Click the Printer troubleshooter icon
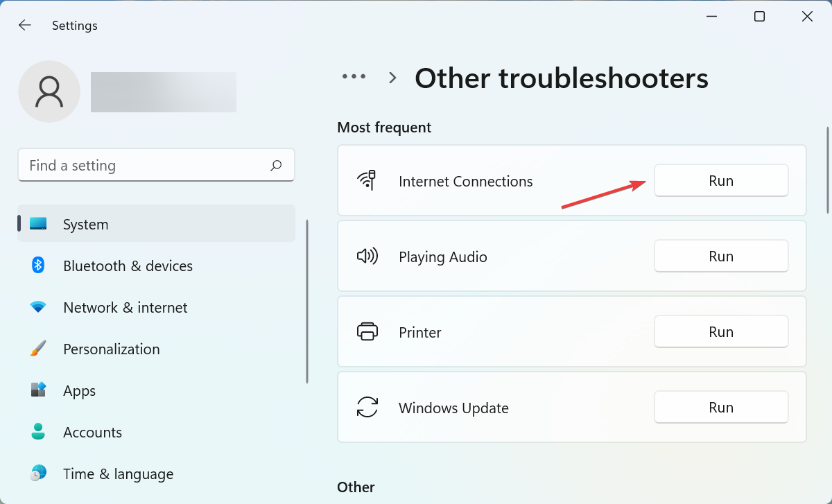Screen dimensions: 832x504 click(x=368, y=331)
